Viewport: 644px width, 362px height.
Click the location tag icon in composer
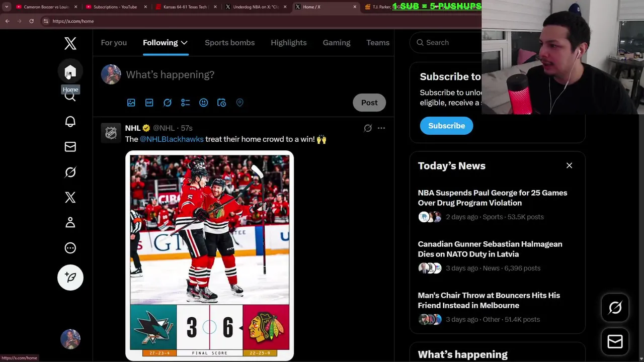pyautogui.click(x=239, y=103)
